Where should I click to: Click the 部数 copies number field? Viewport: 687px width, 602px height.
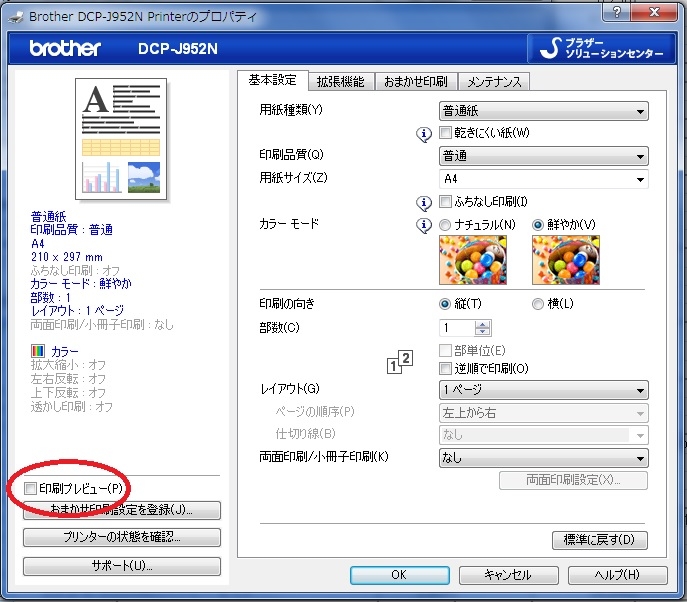coord(457,328)
